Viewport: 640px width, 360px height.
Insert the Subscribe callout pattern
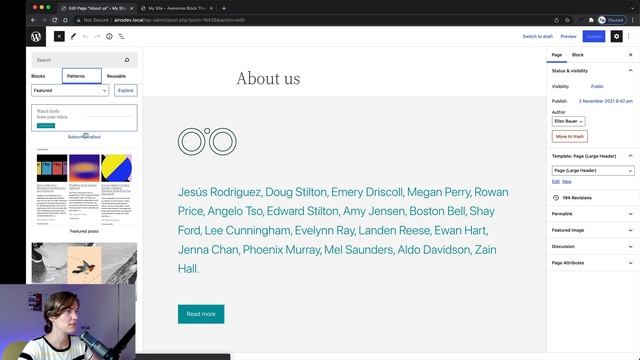pos(84,118)
